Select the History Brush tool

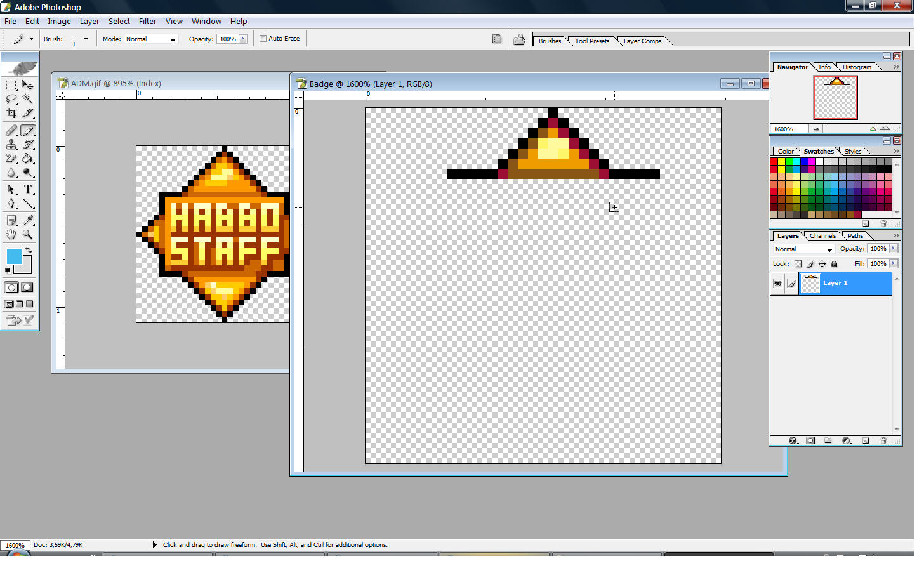point(28,145)
